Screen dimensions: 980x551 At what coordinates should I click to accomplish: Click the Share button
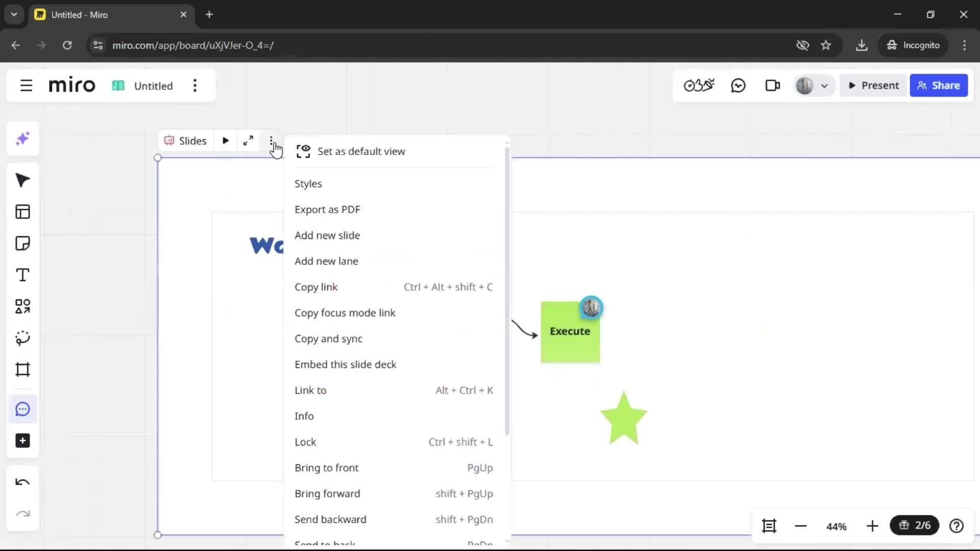(x=939, y=86)
